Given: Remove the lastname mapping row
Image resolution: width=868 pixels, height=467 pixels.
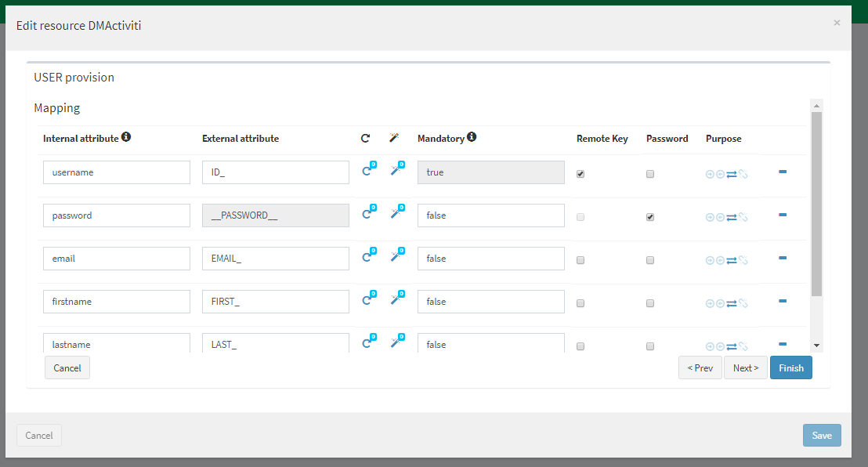Looking at the screenshot, I should point(783,344).
